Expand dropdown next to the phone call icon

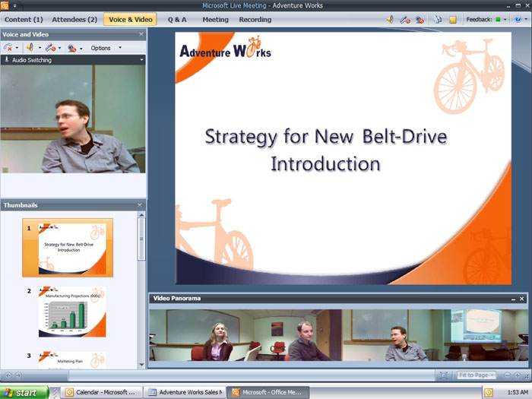click(17, 48)
